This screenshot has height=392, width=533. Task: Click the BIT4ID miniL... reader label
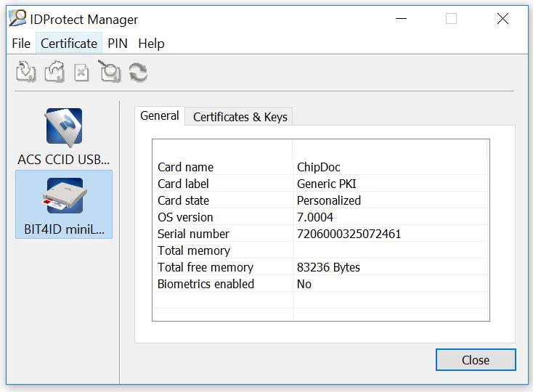coord(64,229)
